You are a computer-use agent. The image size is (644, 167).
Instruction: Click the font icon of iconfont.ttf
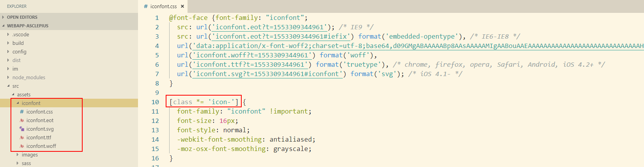tap(22, 138)
